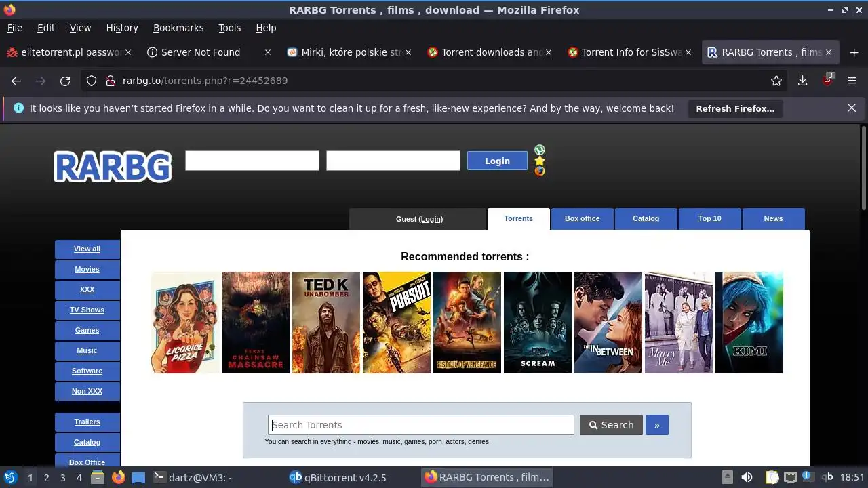Open Firefox hamburger application menu

pyautogui.click(x=852, y=81)
